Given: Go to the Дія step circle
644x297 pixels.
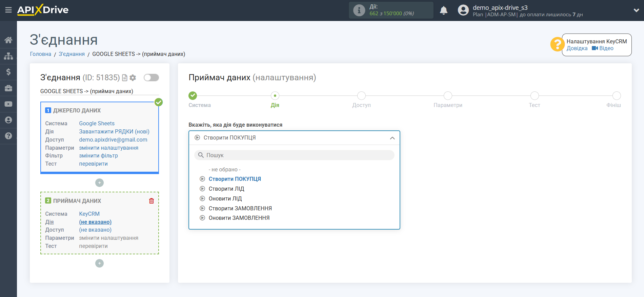Looking at the screenshot, I should click(275, 96).
